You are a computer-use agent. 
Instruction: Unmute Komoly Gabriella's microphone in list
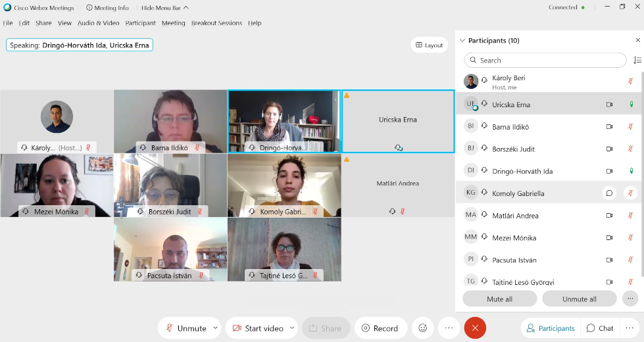(x=630, y=193)
